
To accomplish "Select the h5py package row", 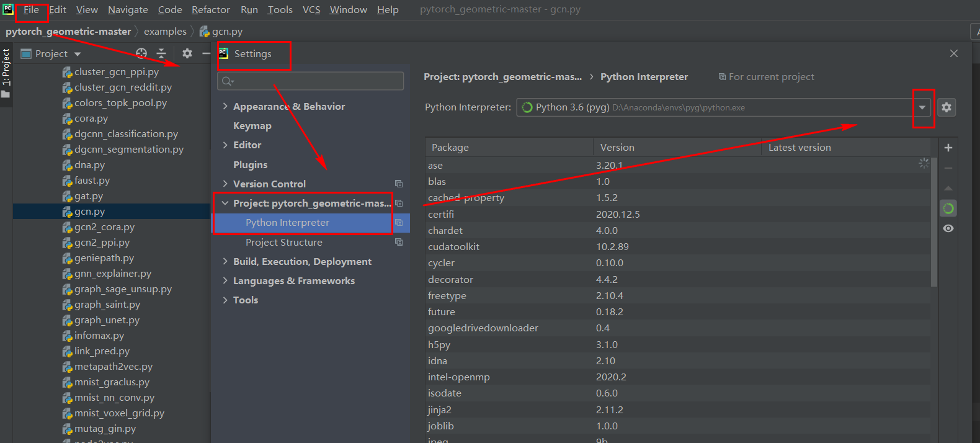I will click(677, 345).
